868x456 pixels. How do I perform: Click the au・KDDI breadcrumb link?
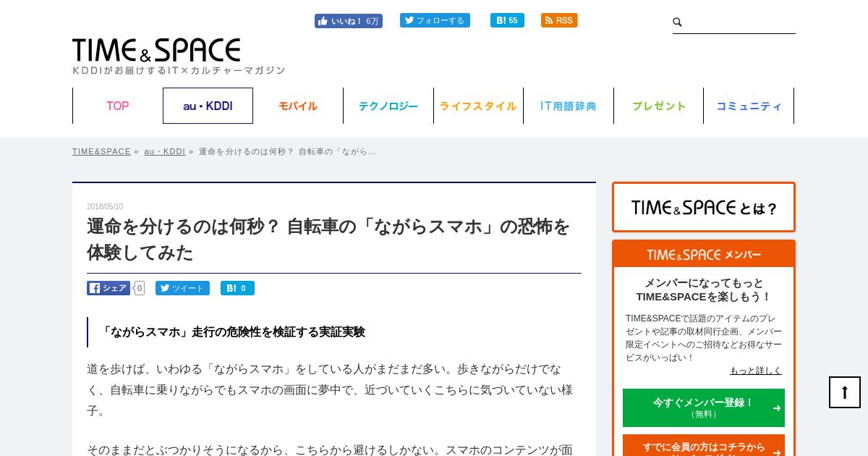click(x=165, y=151)
